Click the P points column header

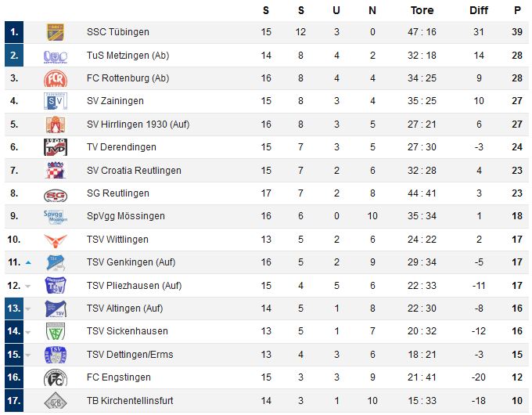(516, 10)
